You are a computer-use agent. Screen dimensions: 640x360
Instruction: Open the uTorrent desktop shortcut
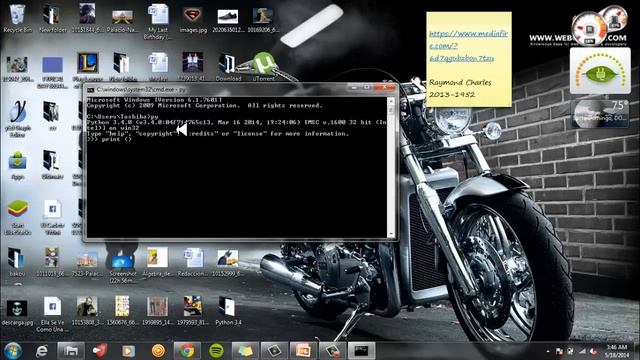[263, 66]
